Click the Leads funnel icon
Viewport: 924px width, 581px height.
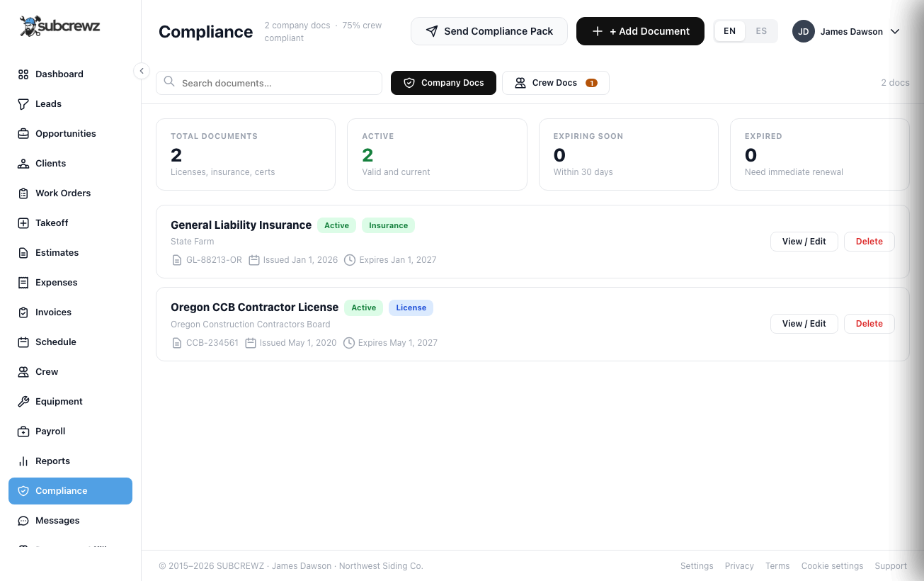23,104
